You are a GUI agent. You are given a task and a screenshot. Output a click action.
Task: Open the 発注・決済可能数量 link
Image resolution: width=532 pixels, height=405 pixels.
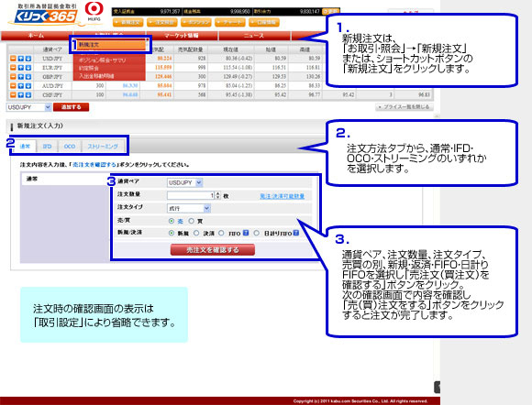click(x=282, y=196)
